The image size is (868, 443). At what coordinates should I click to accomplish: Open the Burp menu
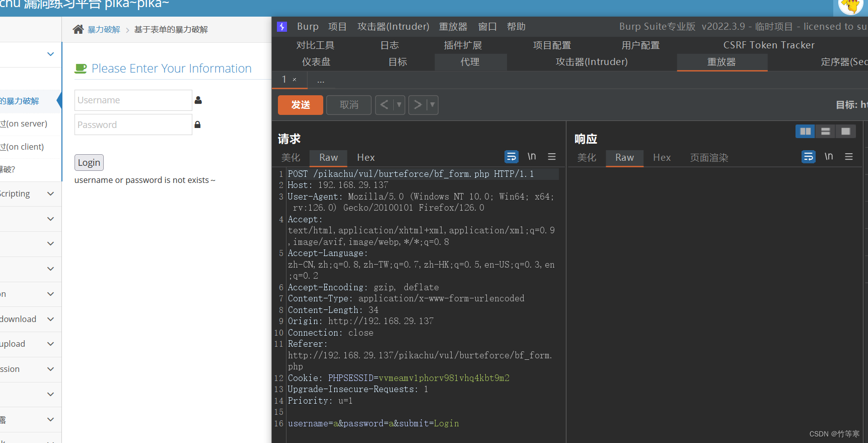(x=308, y=27)
